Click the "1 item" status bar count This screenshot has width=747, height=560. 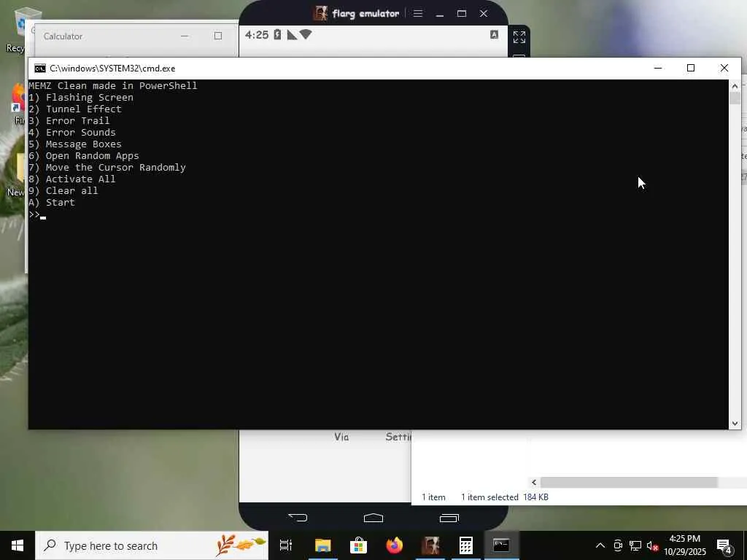click(433, 497)
